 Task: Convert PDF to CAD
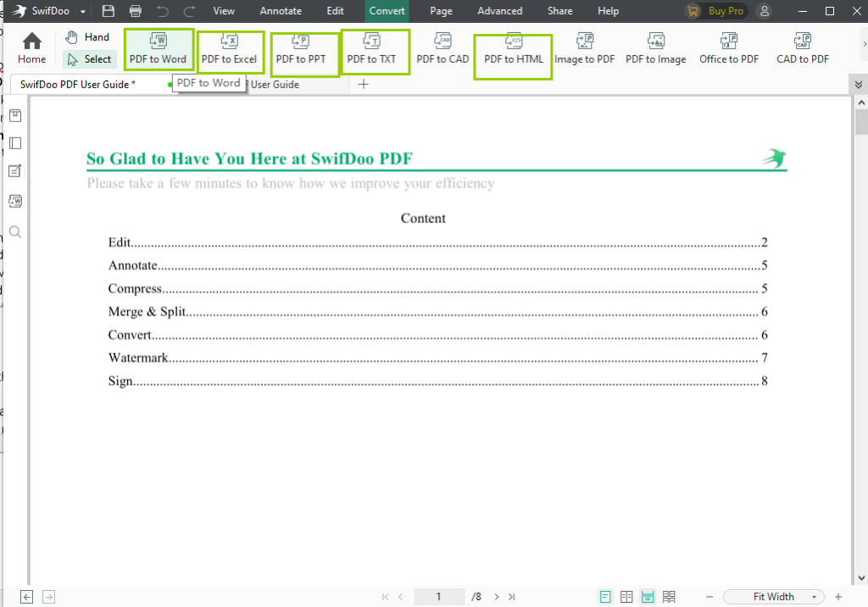click(x=442, y=48)
